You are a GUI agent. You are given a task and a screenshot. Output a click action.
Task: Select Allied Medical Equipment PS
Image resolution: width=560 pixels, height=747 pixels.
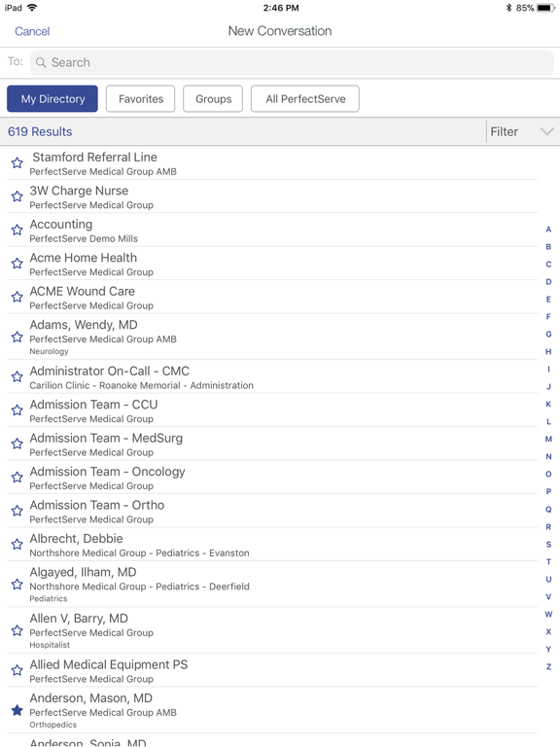[x=272, y=670]
